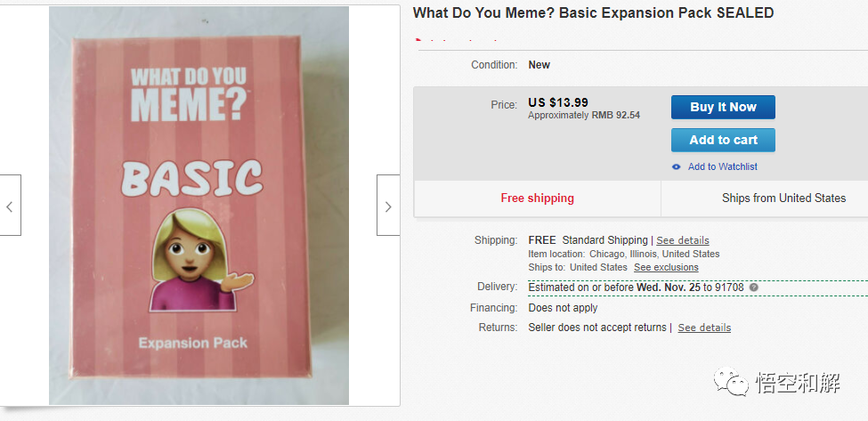Click the Ships from United States text

pyautogui.click(x=783, y=198)
